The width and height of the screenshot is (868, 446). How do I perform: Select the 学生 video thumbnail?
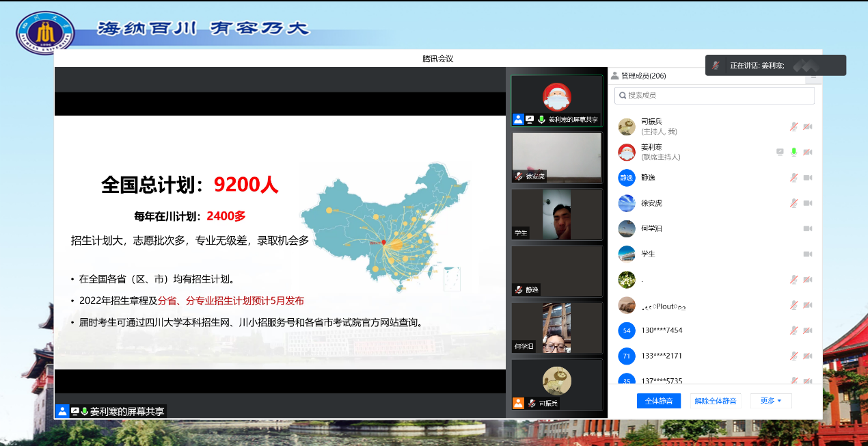[557, 214]
